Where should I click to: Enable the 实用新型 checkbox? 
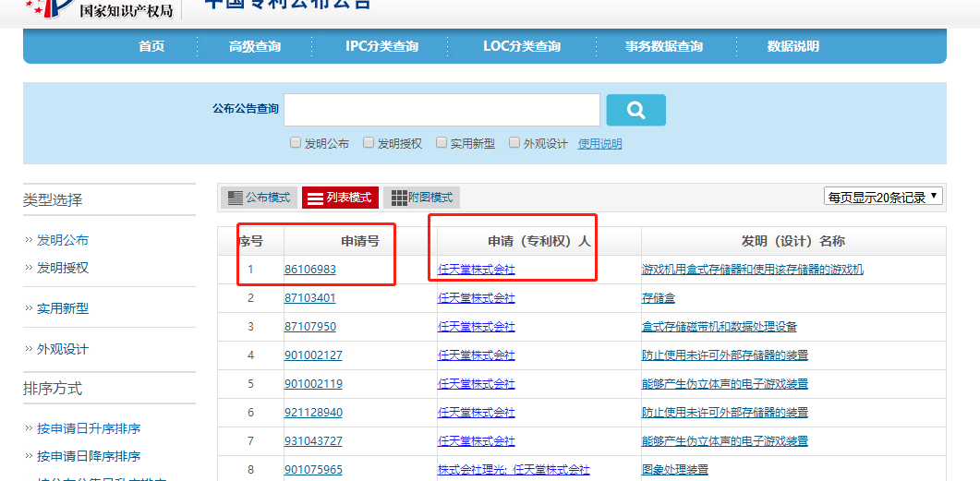click(x=442, y=142)
